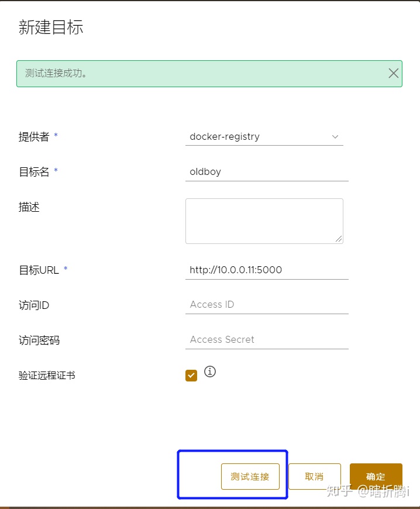Click the checkmark icon in the certificate checkbox
Viewport: 420px width, 509px height.
tap(191, 375)
